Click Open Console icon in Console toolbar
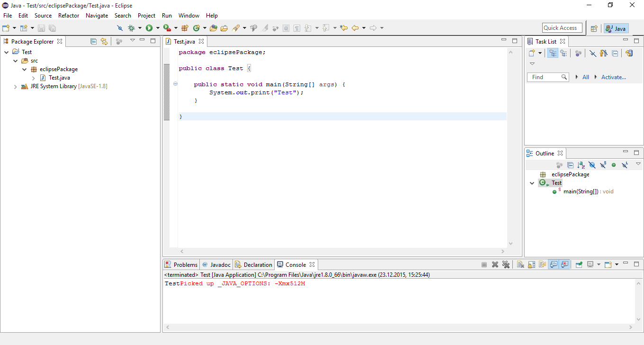This screenshot has width=644, height=345. pyautogui.click(x=608, y=264)
